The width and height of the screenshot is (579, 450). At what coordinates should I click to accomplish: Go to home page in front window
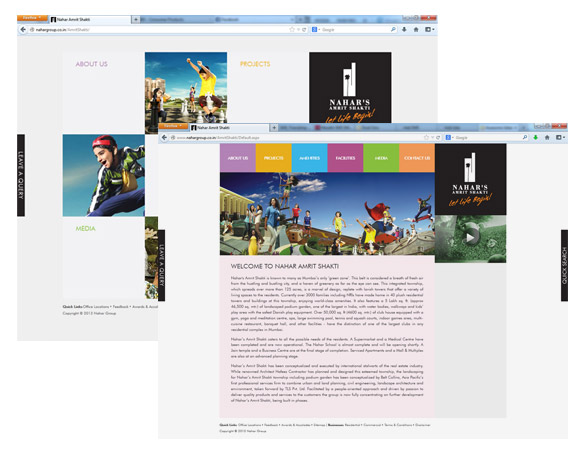(x=547, y=137)
